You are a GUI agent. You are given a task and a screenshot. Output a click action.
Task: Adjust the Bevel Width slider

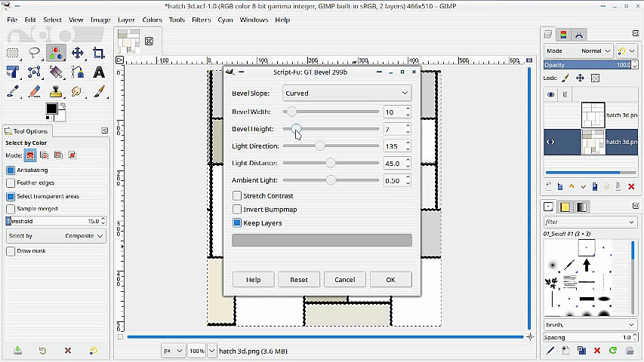point(331,112)
